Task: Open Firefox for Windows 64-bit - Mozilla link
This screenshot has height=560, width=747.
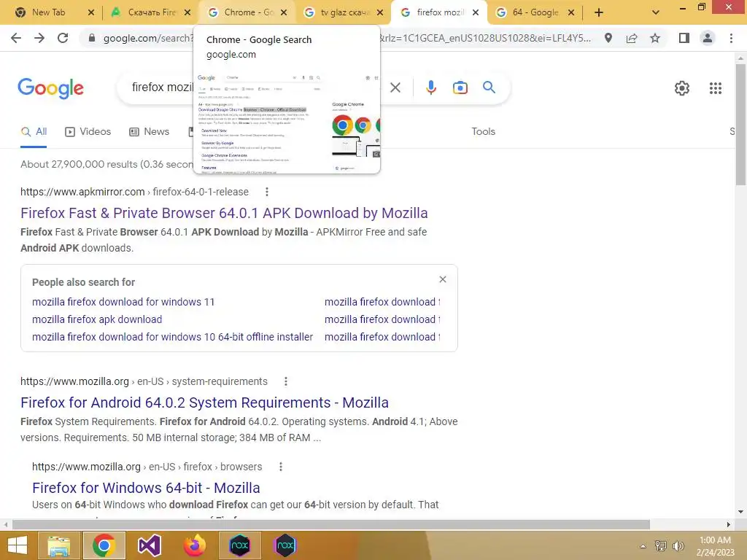Action: pyautogui.click(x=146, y=488)
